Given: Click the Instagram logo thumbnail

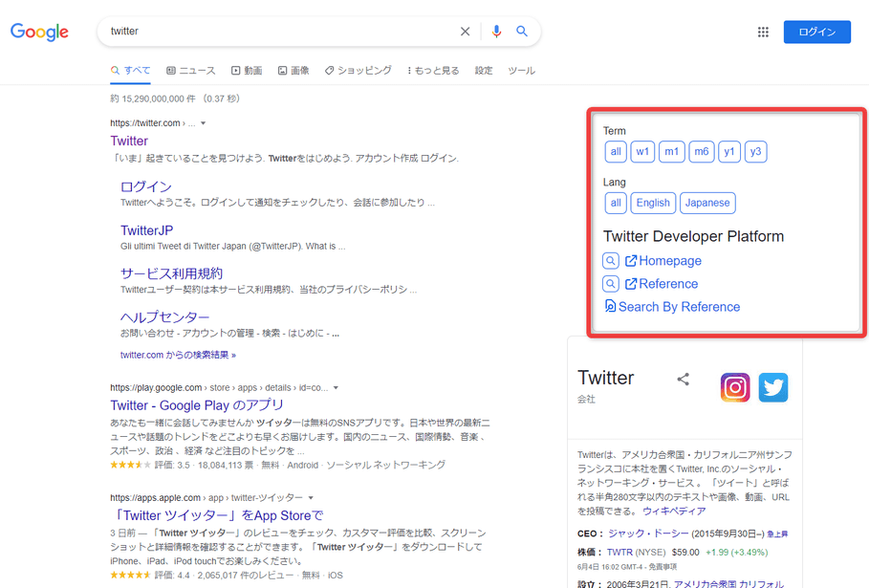Looking at the screenshot, I should [735, 387].
